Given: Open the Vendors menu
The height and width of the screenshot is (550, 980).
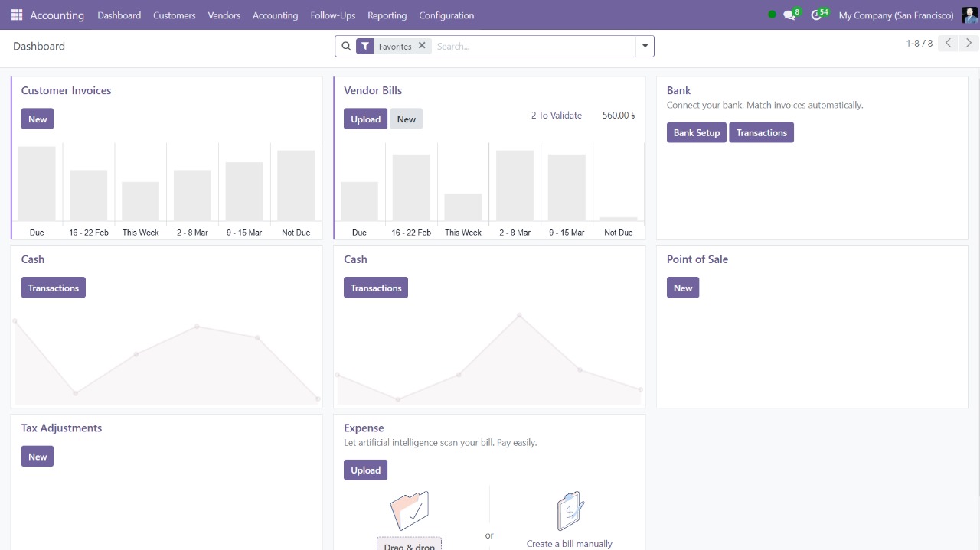Looking at the screenshot, I should point(224,15).
